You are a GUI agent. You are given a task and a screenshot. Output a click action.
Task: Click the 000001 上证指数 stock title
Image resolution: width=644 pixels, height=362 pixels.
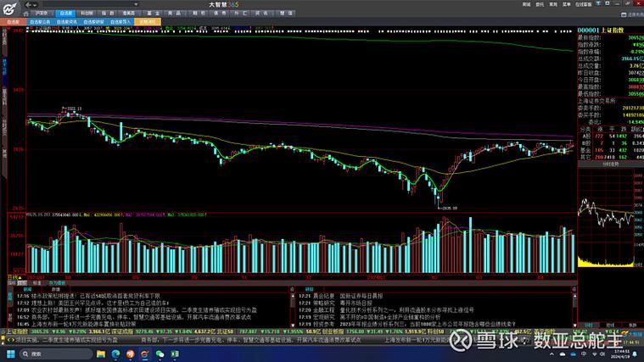(x=601, y=31)
